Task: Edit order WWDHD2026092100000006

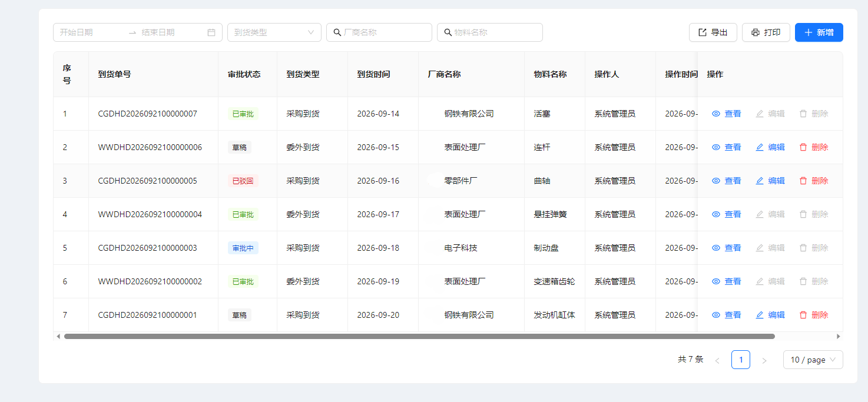Action: point(770,147)
